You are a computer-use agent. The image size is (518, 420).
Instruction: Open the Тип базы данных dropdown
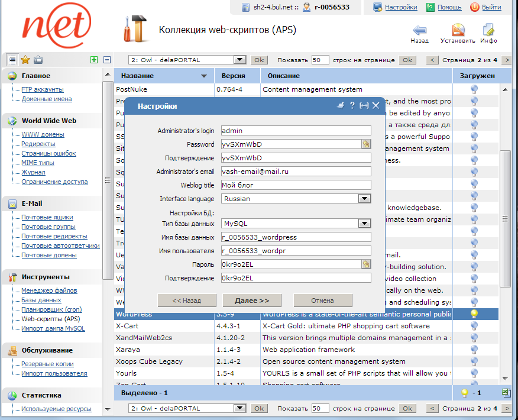[364, 224]
